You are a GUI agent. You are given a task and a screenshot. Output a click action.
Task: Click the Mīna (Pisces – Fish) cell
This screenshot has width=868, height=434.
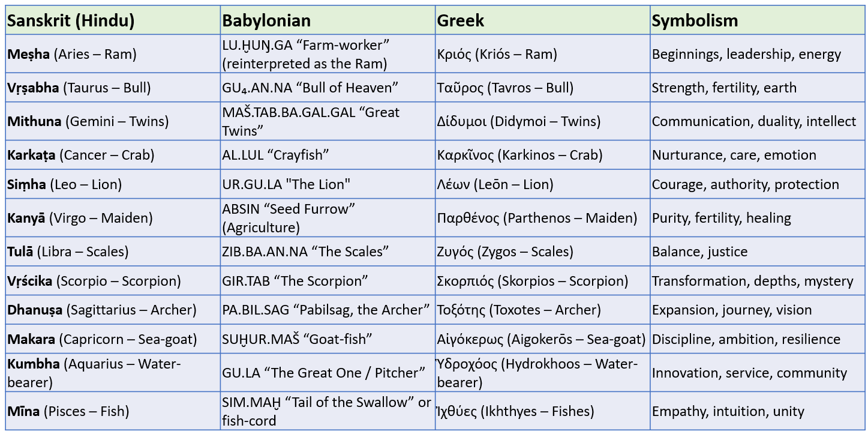68,411
